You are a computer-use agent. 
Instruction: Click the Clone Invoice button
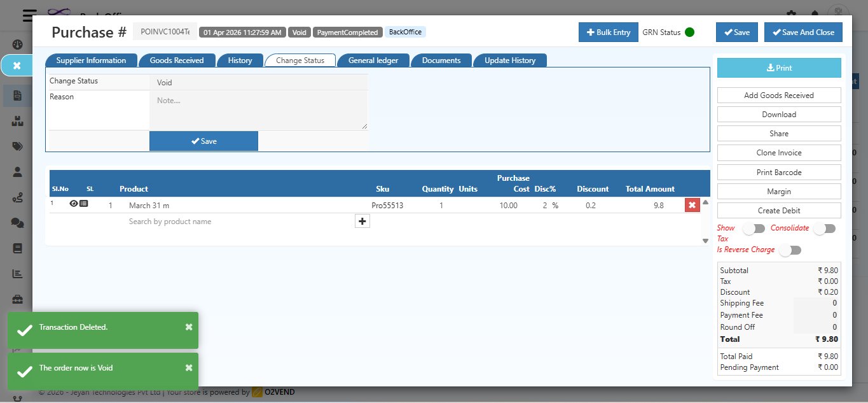[x=778, y=153]
